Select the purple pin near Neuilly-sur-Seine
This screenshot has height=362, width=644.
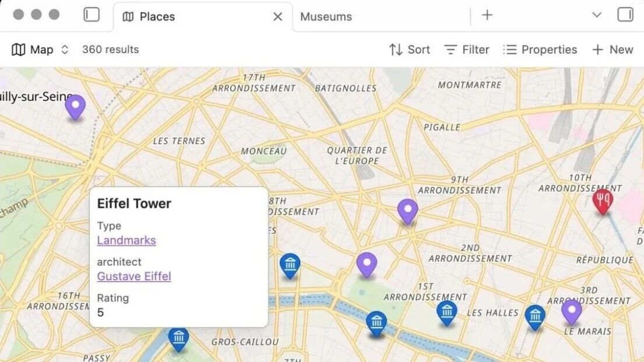75,106
